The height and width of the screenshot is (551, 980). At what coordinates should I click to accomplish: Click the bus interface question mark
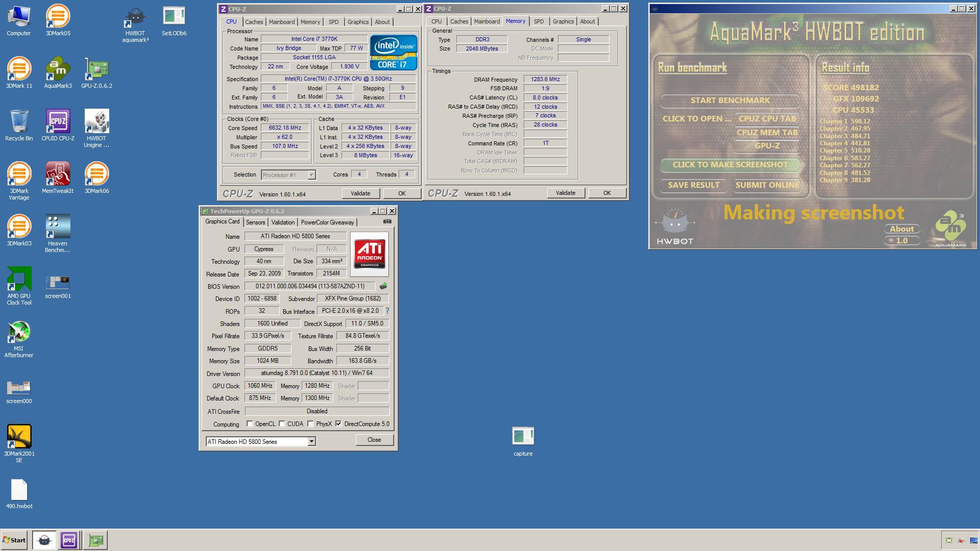(x=387, y=311)
